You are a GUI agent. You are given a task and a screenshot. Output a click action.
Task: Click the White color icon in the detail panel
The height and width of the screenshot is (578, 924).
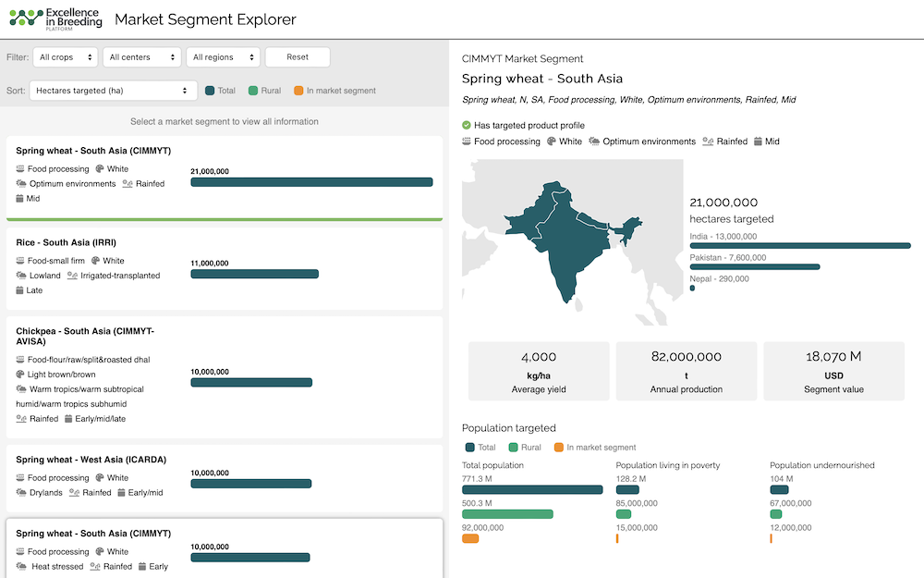(552, 141)
